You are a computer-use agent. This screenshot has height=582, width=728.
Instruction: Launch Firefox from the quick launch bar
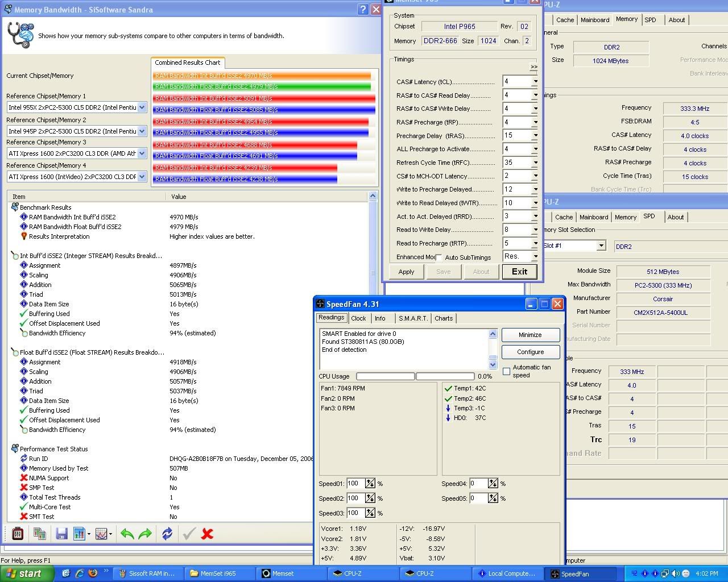(x=92, y=573)
